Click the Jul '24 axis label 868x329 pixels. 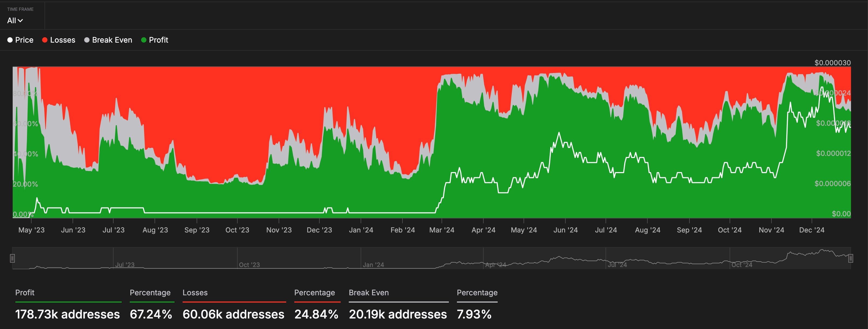click(x=606, y=230)
